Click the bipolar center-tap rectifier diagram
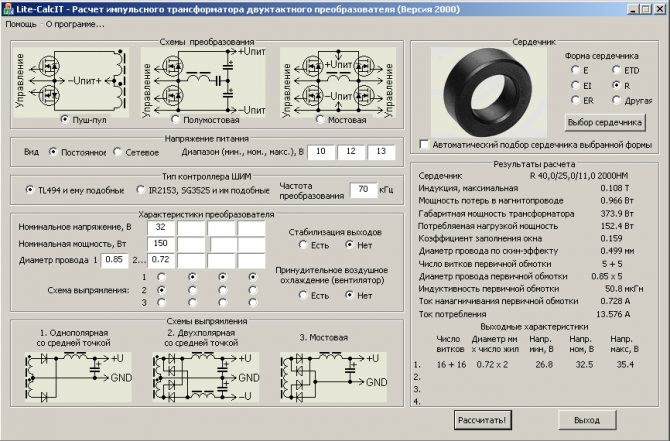The image size is (670, 441). point(206,377)
